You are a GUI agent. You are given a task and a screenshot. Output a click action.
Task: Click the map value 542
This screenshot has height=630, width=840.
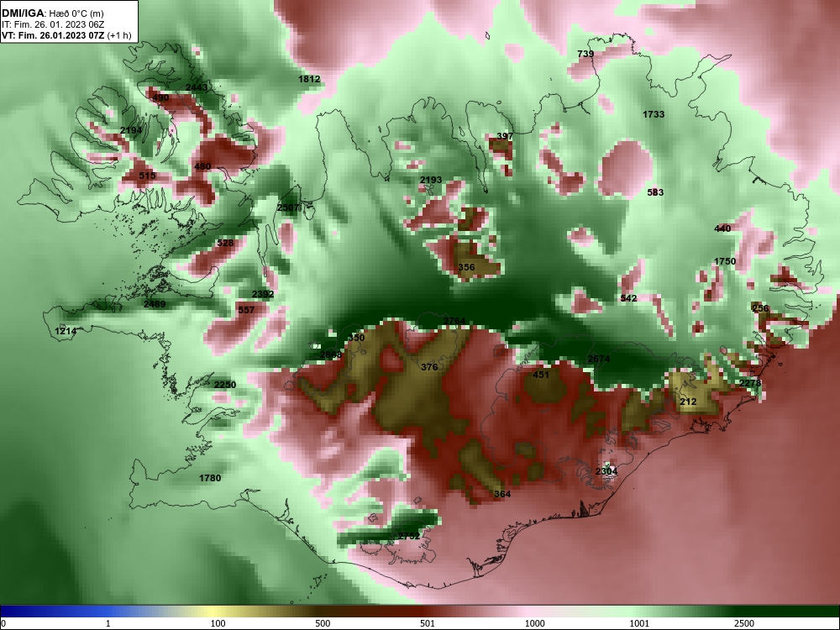coord(628,298)
